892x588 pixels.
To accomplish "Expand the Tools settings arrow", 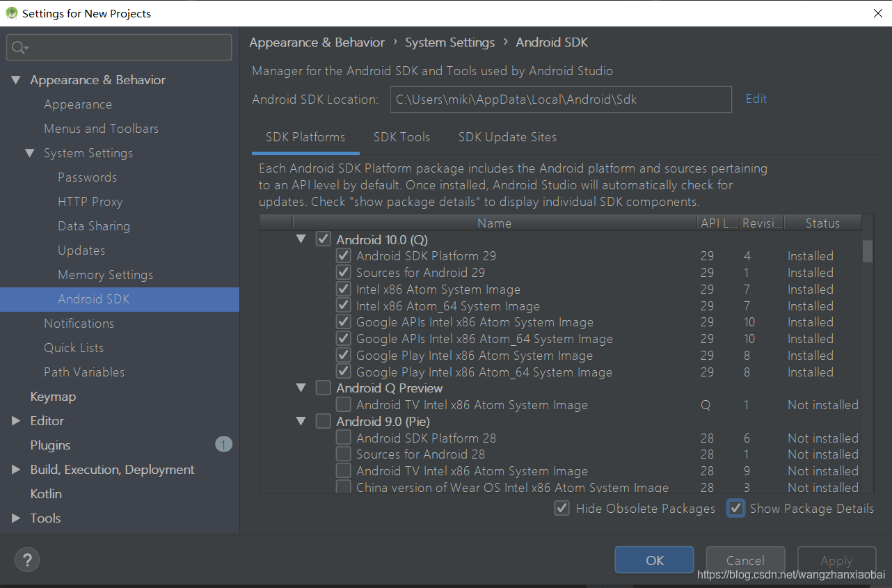I will click(15, 518).
